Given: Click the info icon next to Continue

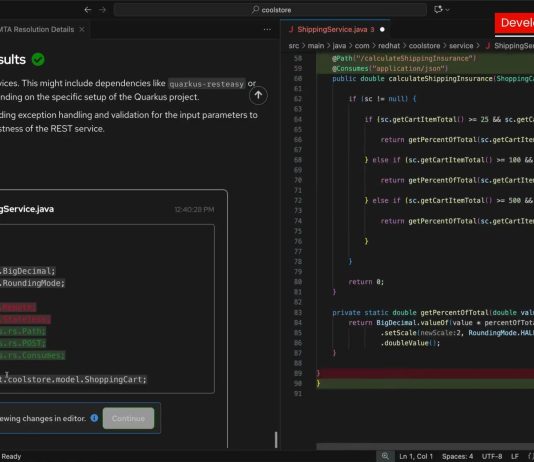Looking at the screenshot, I should click(x=94, y=418).
